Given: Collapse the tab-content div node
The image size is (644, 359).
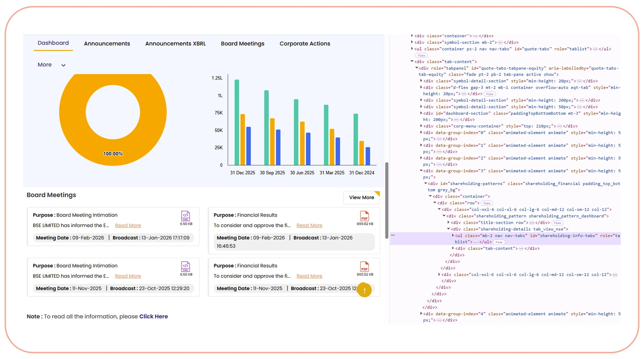Looking at the screenshot, I should (412, 61).
